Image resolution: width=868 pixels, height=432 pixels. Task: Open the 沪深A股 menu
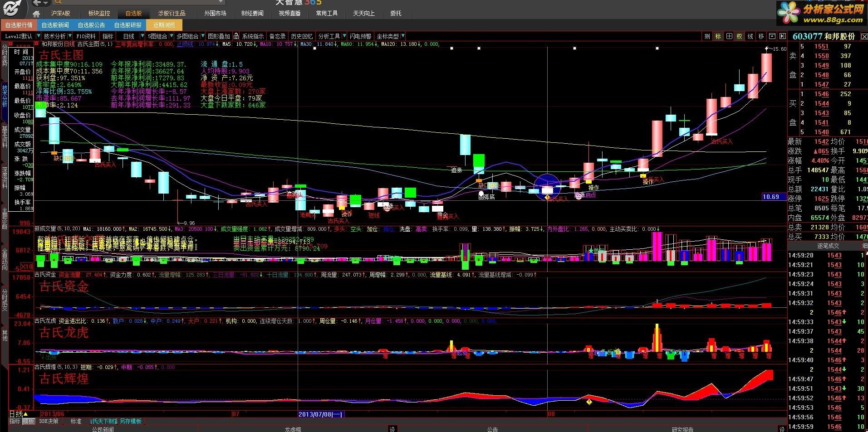pos(60,14)
